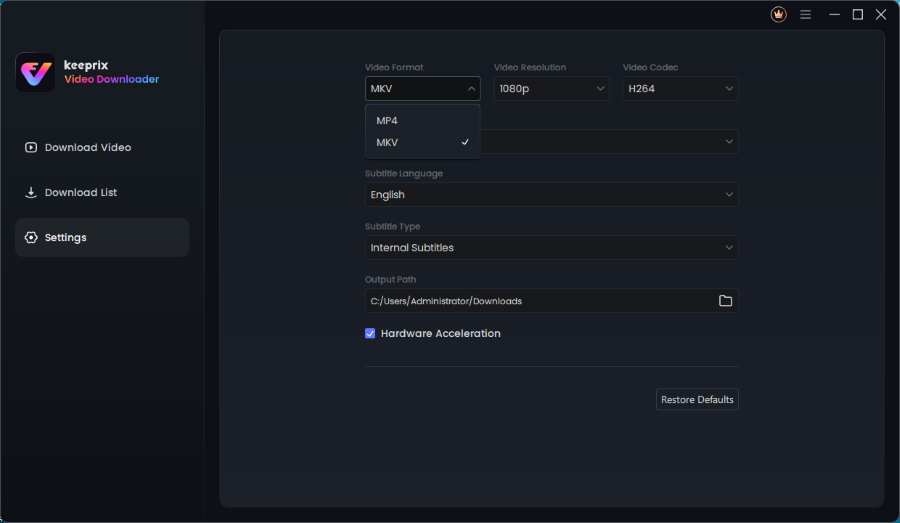The height and width of the screenshot is (523, 900).
Task: Choose the MKV format option
Action: (x=388, y=143)
